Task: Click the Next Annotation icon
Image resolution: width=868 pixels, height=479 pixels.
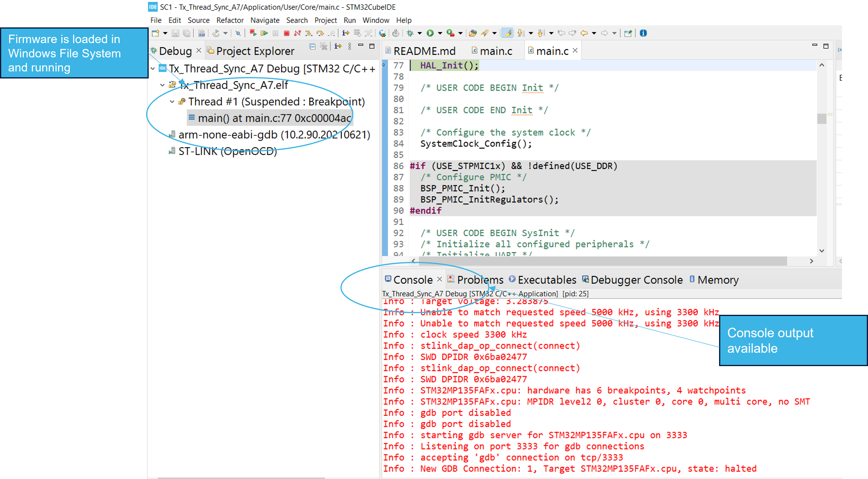Action: pos(521,33)
